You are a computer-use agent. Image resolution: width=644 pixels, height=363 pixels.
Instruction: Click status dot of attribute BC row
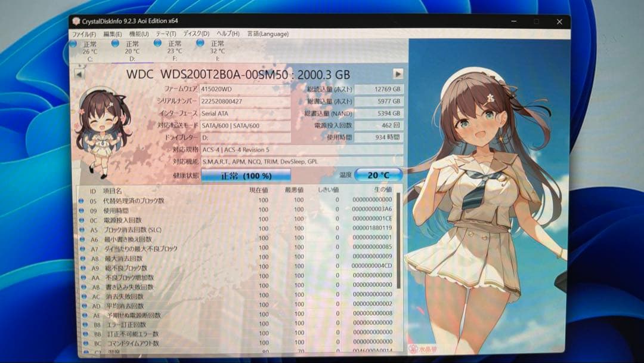click(86, 343)
